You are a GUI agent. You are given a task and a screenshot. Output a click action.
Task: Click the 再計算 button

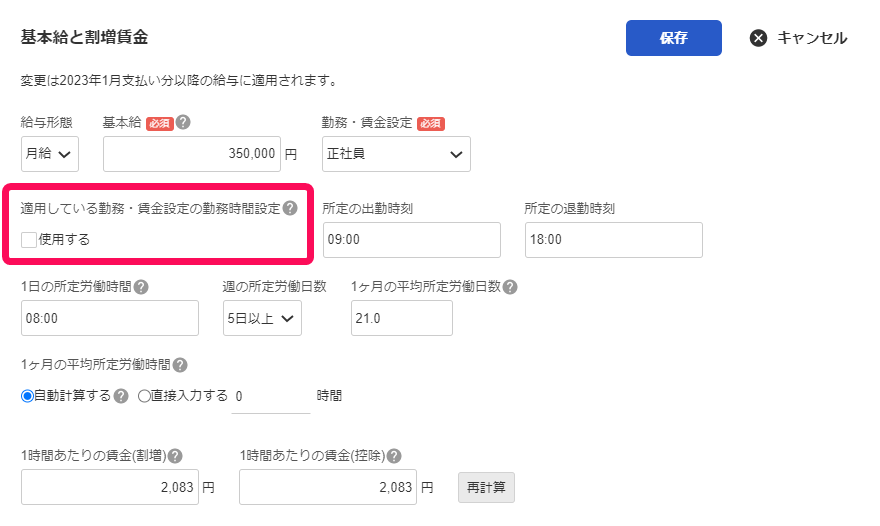[x=486, y=487]
